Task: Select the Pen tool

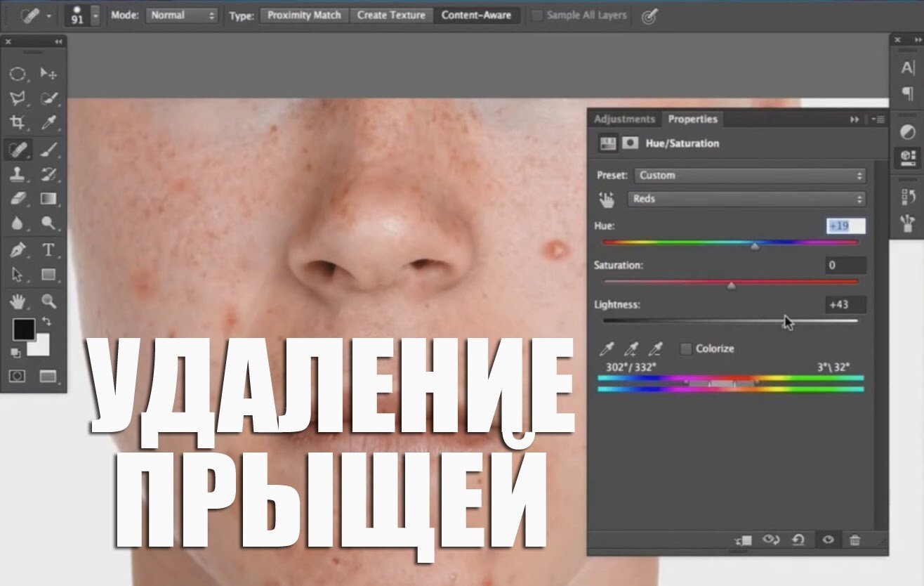Action: 18,249
